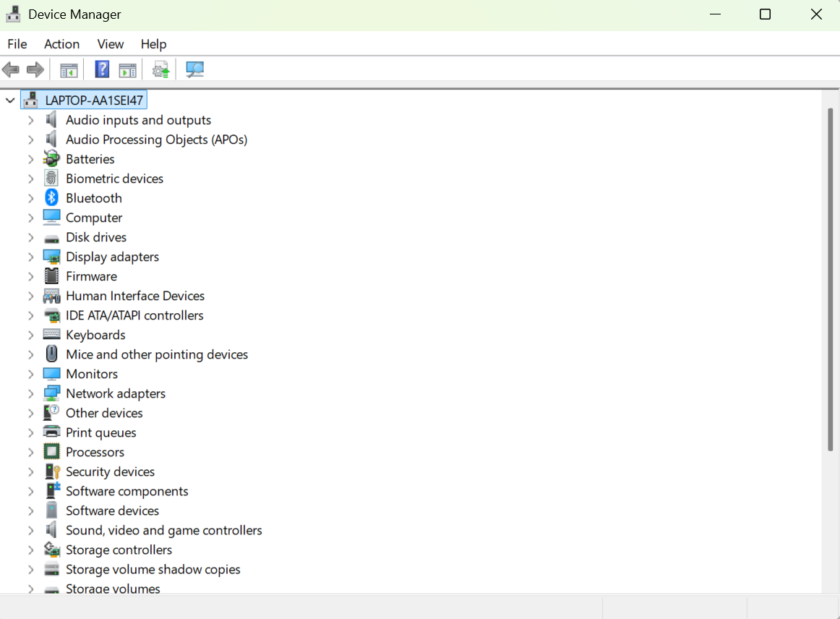Minimize the Device Manager window
This screenshot has width=840, height=619.
pos(715,14)
